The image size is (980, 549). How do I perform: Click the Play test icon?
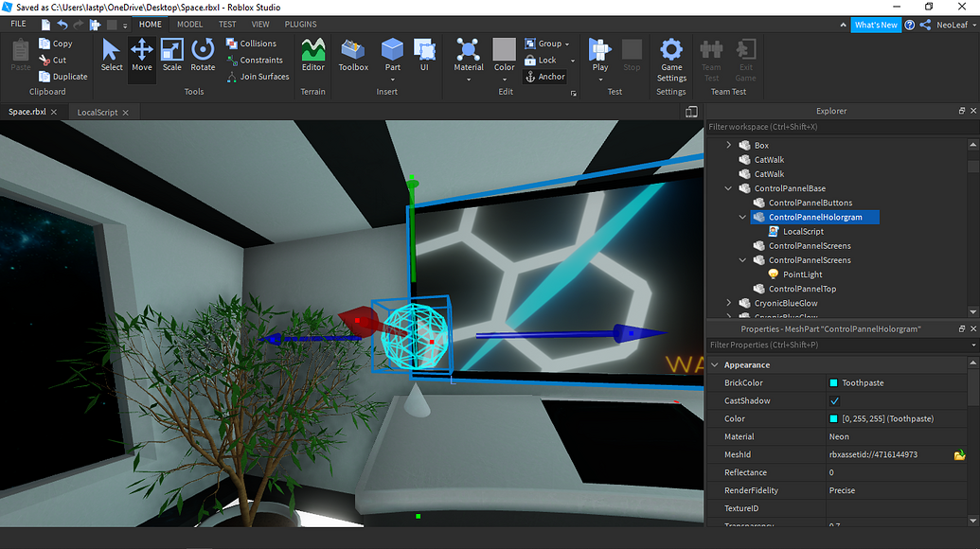600,50
